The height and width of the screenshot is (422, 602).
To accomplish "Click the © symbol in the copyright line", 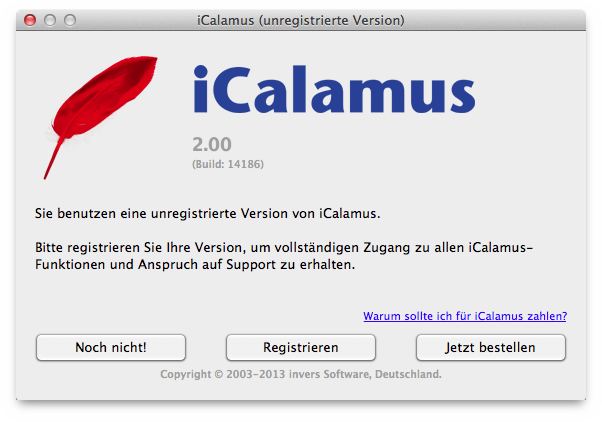I will 218,374.
